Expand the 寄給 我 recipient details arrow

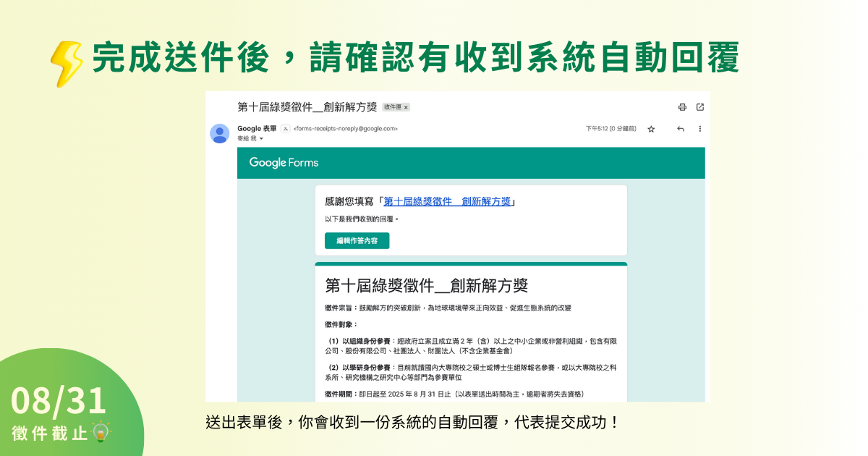pyautogui.click(x=261, y=138)
